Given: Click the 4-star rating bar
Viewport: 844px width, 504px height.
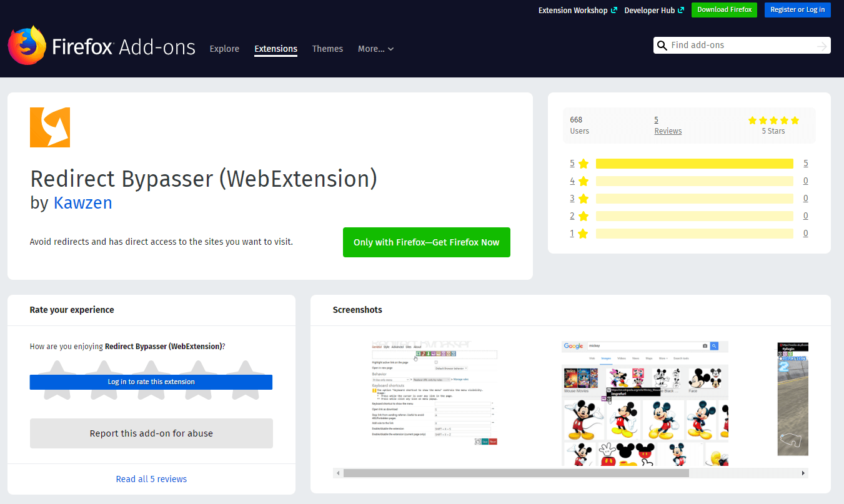Looking at the screenshot, I should 695,181.
